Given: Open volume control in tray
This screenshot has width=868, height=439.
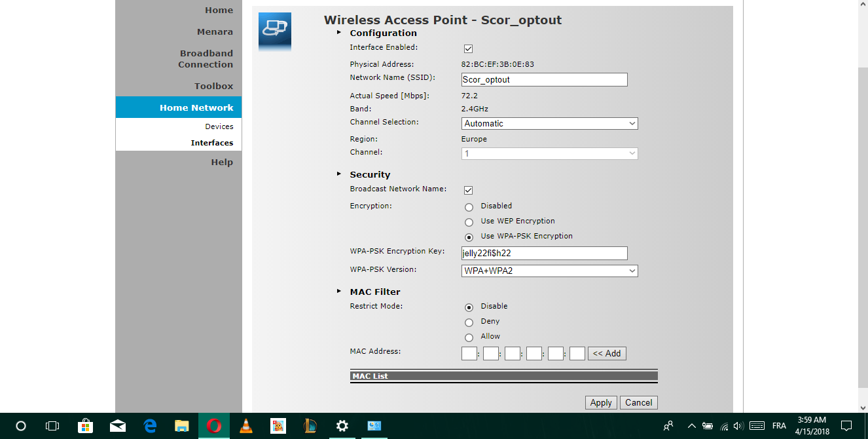Looking at the screenshot, I should point(738,426).
